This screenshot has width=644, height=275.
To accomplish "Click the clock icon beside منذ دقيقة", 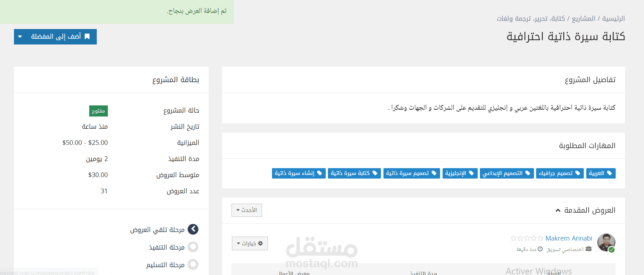I will click(540, 249).
